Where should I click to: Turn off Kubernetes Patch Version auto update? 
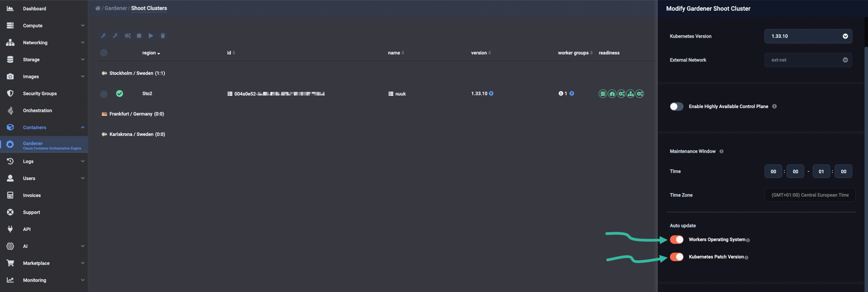(676, 257)
